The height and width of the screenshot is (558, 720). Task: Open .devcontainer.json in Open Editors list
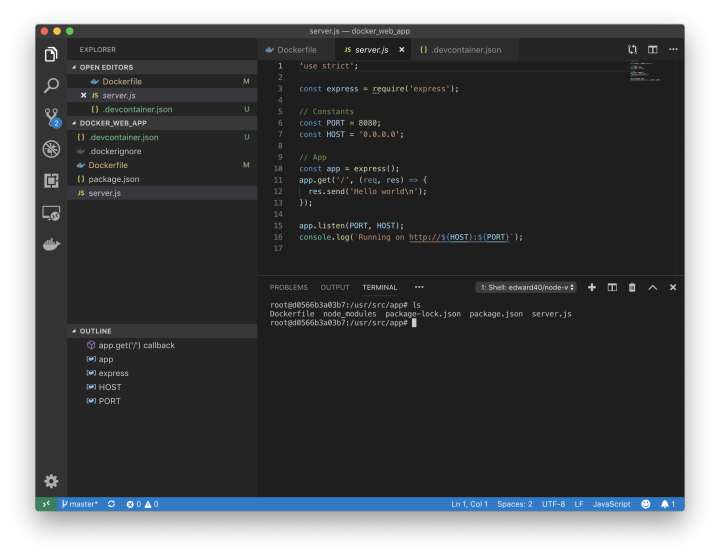coord(162,109)
